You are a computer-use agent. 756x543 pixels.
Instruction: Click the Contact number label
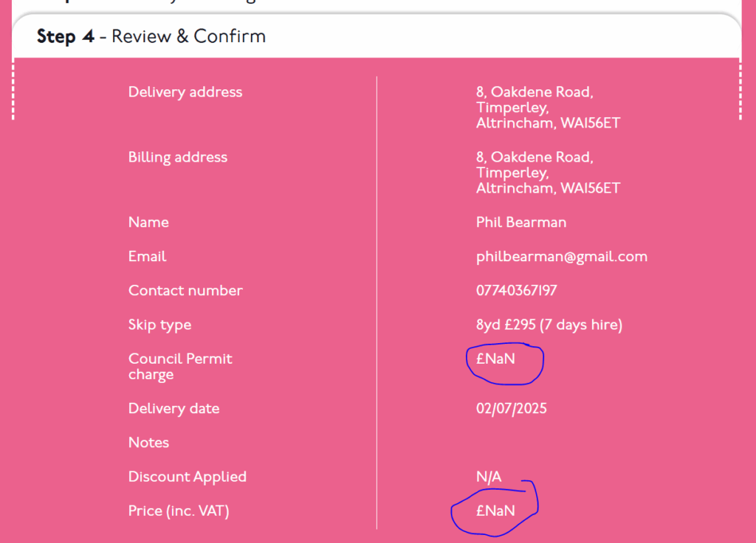tap(185, 291)
